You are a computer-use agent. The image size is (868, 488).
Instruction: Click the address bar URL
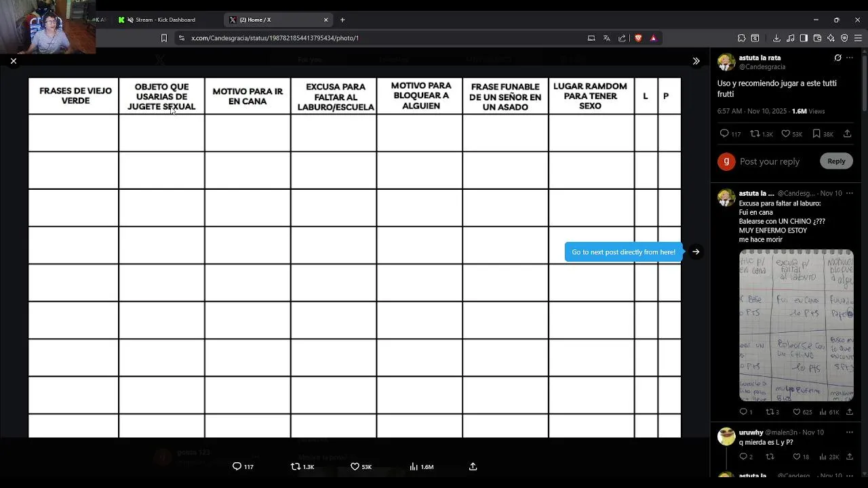click(x=275, y=38)
